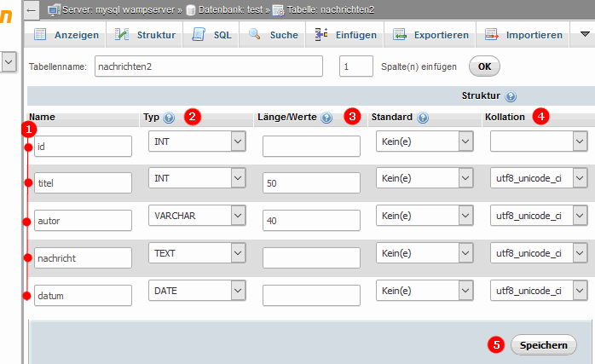Open Typ dropdown for titel row
The image size is (595, 364).
click(197, 178)
